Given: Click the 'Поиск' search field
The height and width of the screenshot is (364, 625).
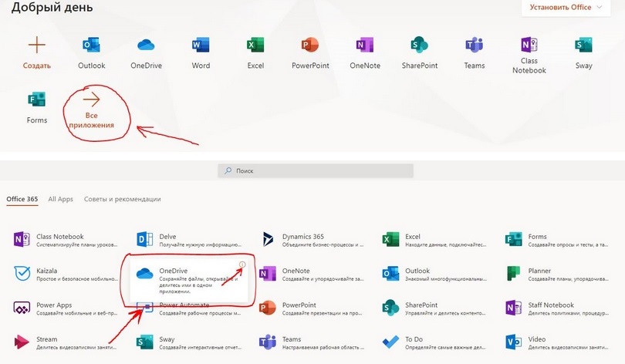Looking at the screenshot, I should coord(316,170).
